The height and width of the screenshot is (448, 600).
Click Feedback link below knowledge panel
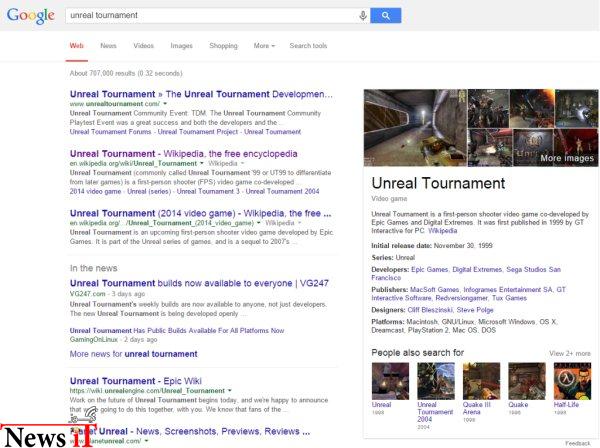577,443
